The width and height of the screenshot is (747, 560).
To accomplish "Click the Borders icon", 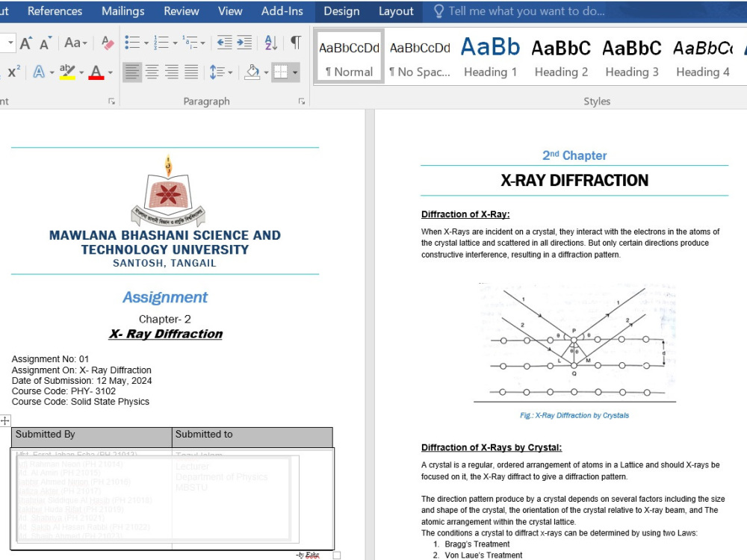I will pos(281,72).
